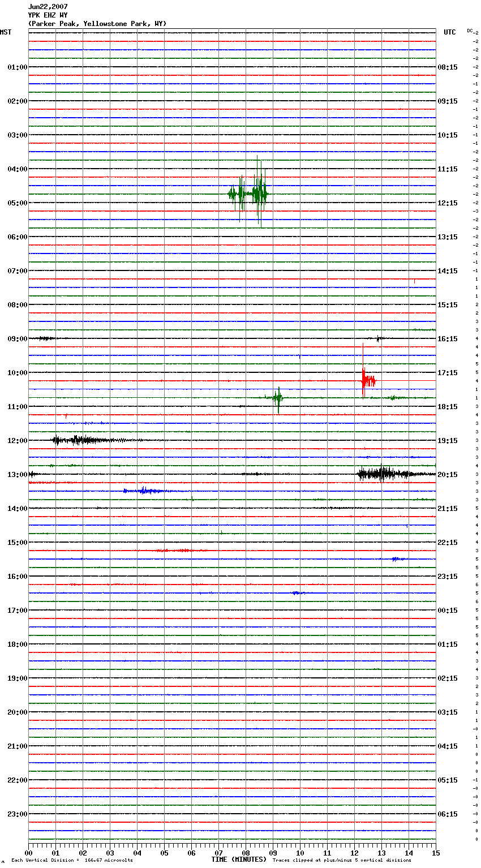Click the 06:00 MST hour label
The height and width of the screenshot is (868, 481).
pos(18,237)
